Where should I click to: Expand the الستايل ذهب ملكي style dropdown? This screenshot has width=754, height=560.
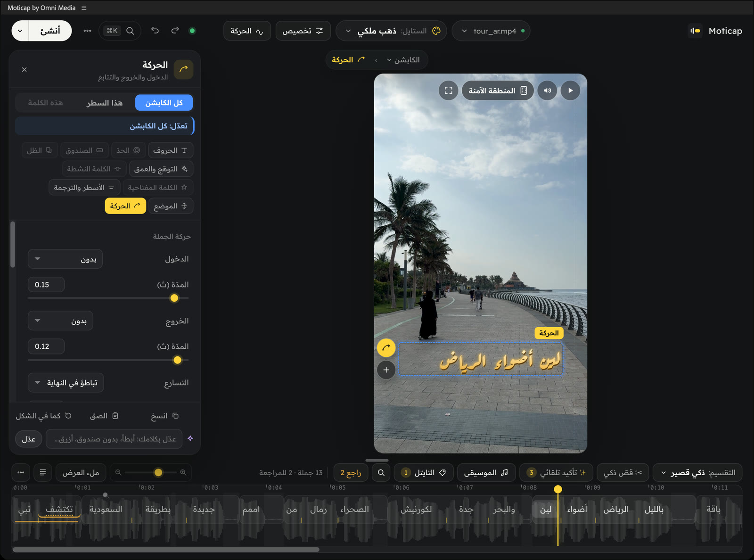click(391, 31)
